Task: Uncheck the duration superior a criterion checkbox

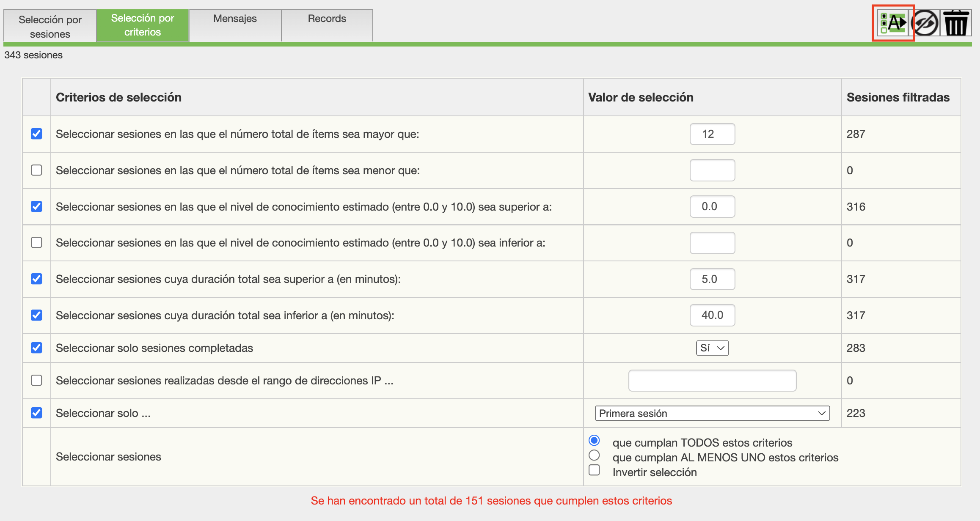Action: click(x=37, y=279)
